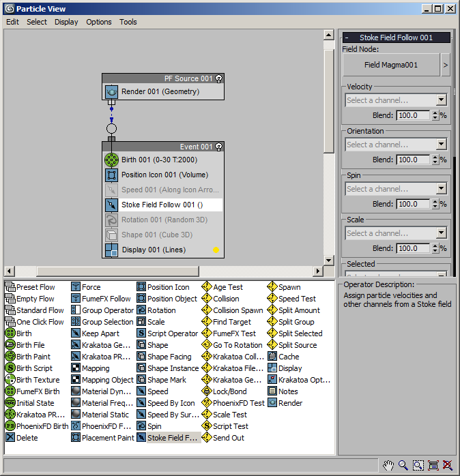Toggle the disabled Speed 001 operator icon

[111, 190]
